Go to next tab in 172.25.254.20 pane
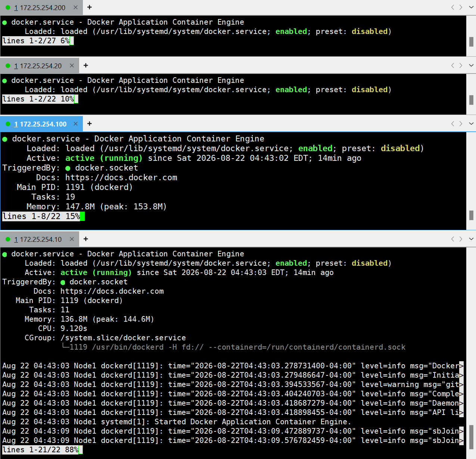476x459 pixels. [461, 65]
